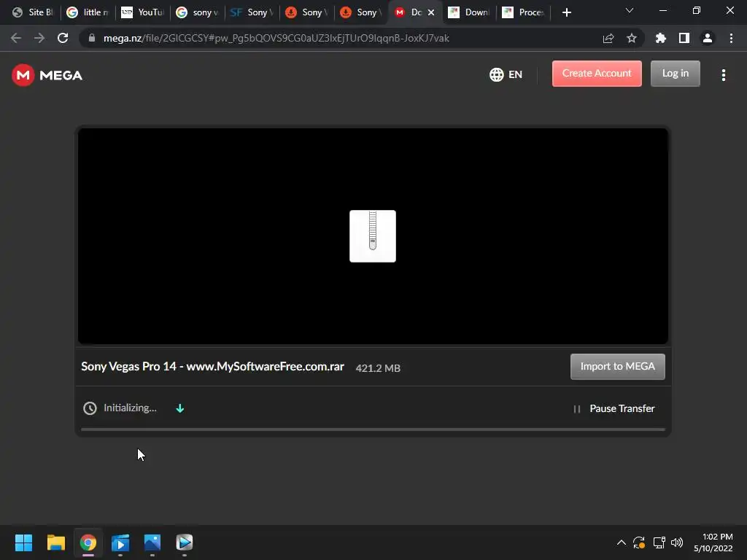
Task: Click the share page icon
Action: click(608, 38)
